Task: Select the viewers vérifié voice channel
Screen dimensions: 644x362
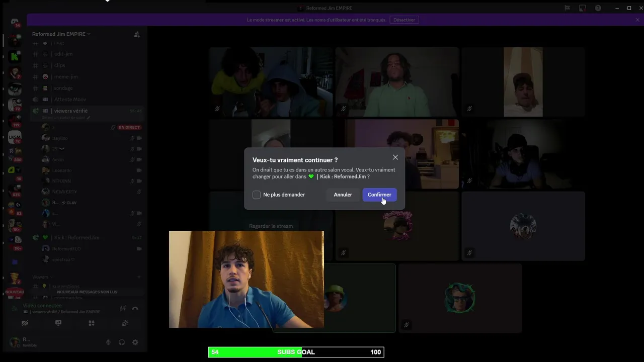Action: pyautogui.click(x=88, y=111)
